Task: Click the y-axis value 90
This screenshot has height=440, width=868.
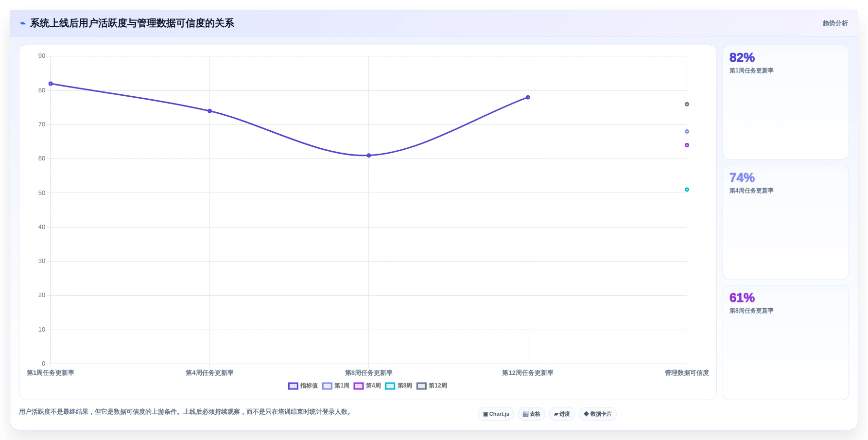Action: pos(42,56)
